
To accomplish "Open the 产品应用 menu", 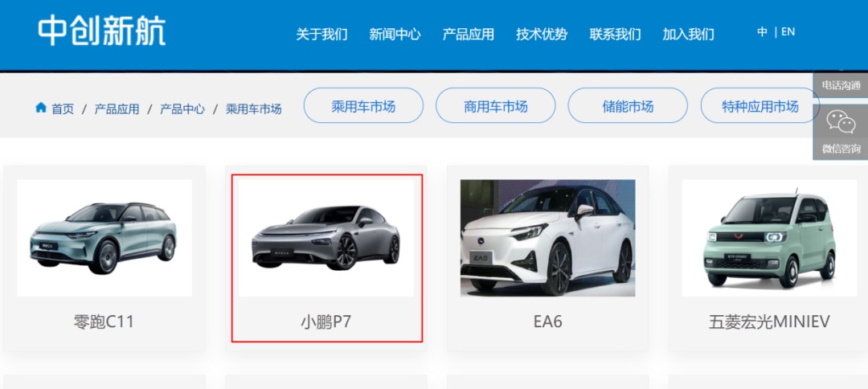I will point(469,35).
